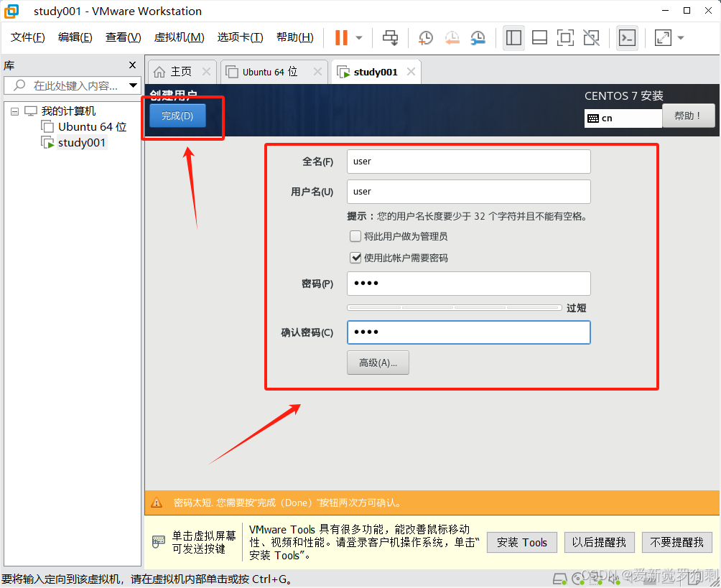721x588 pixels.
Task: Open the 帮助(H) menu
Action: point(294,37)
